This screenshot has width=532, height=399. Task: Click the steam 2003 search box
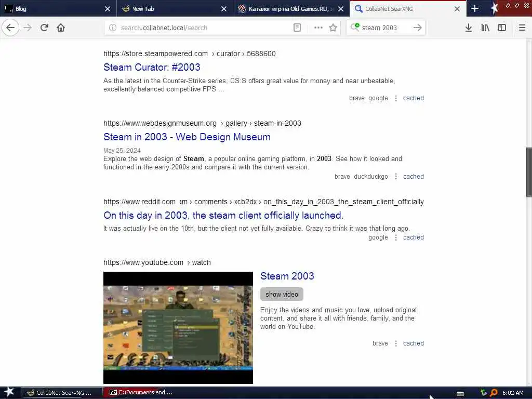point(385,28)
